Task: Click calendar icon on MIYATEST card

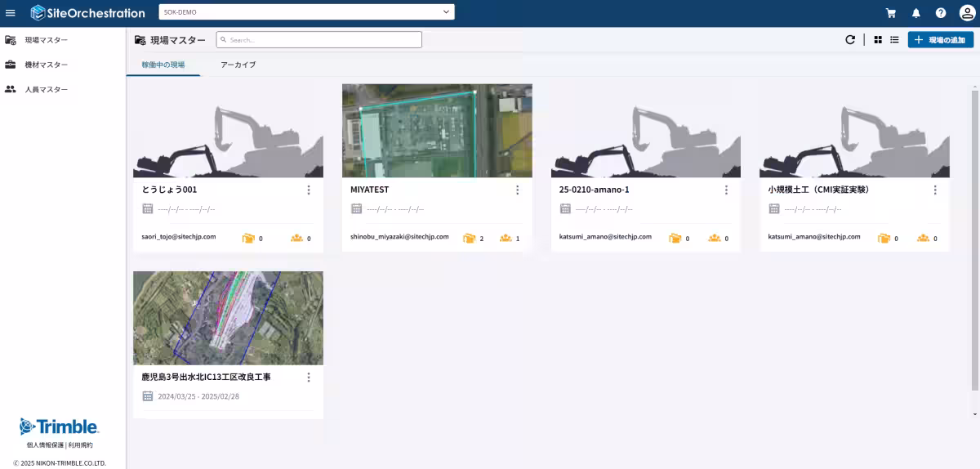Action: pyautogui.click(x=356, y=208)
